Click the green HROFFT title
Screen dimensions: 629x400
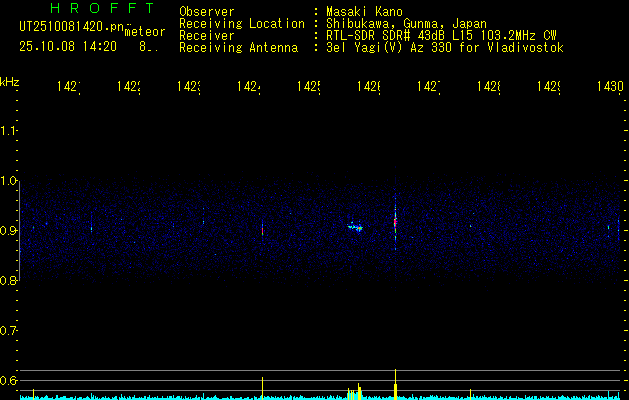coord(102,8)
